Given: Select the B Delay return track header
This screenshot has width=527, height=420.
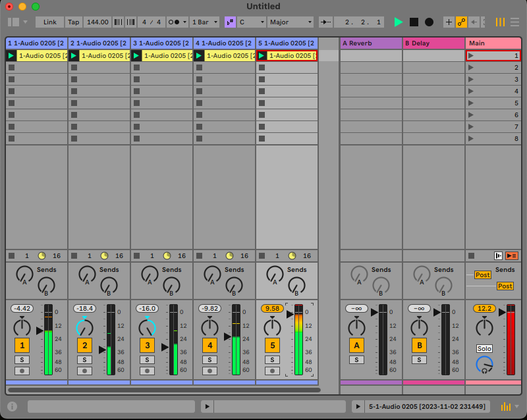Looking at the screenshot, I should pyautogui.click(x=433, y=43).
